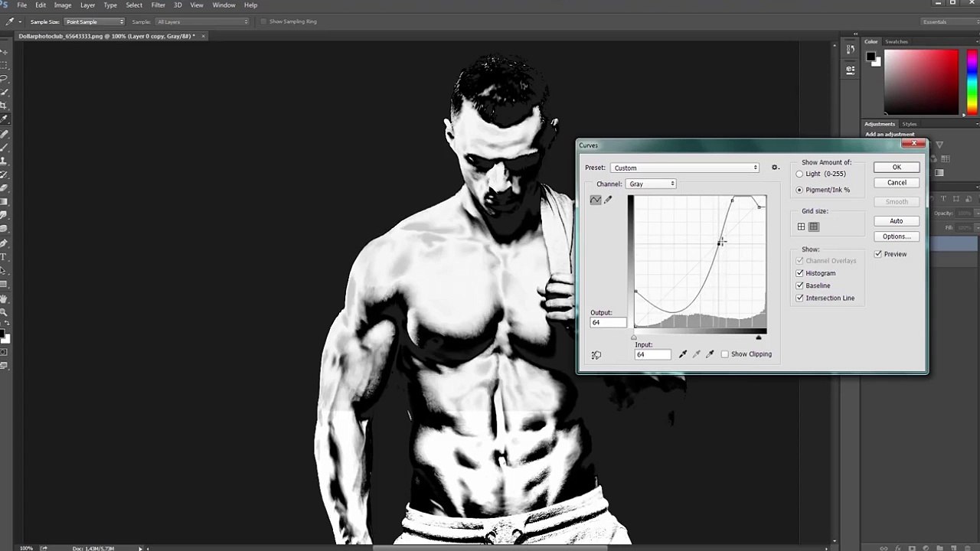Image resolution: width=980 pixels, height=551 pixels.
Task: Open the Window menu
Action: coord(224,5)
